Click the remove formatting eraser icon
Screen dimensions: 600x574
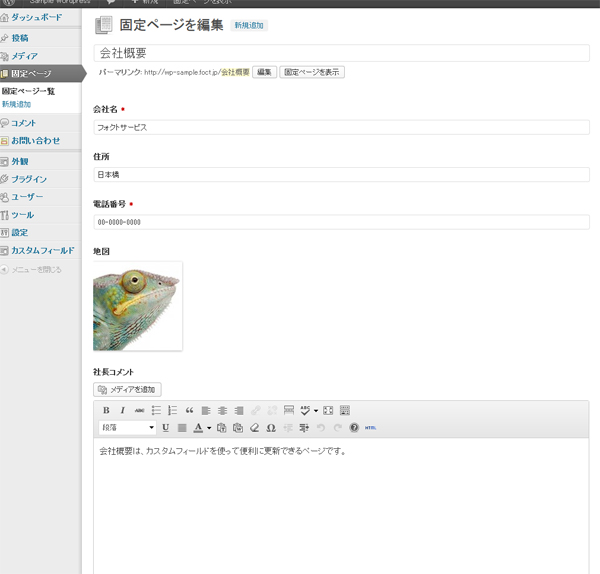[x=254, y=427]
